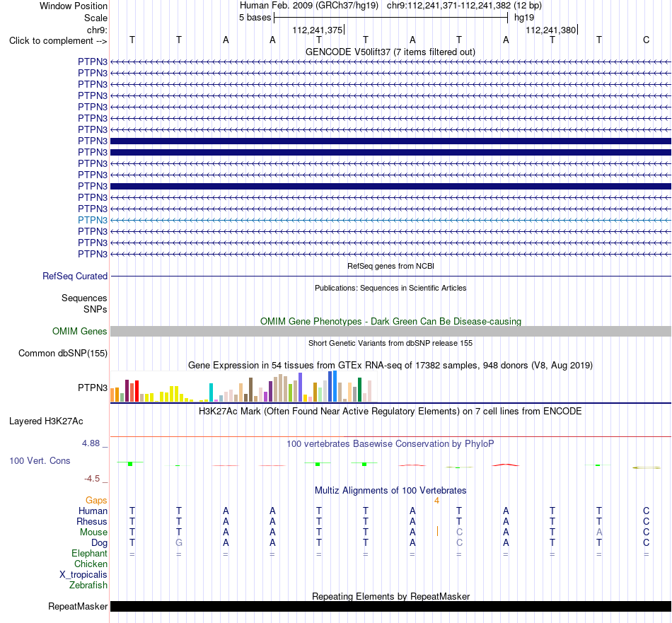
Task: Click the 'Elephant' species label
Action: pos(89,554)
